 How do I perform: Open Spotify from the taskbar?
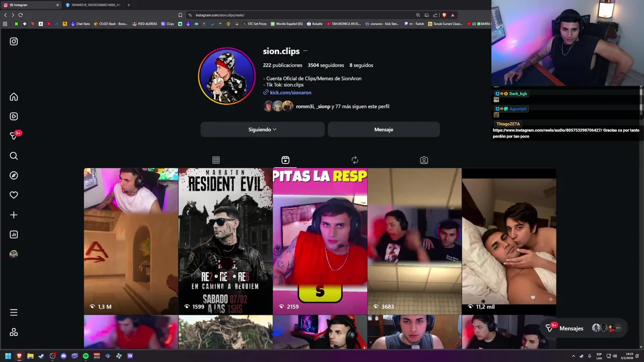pos(86,356)
